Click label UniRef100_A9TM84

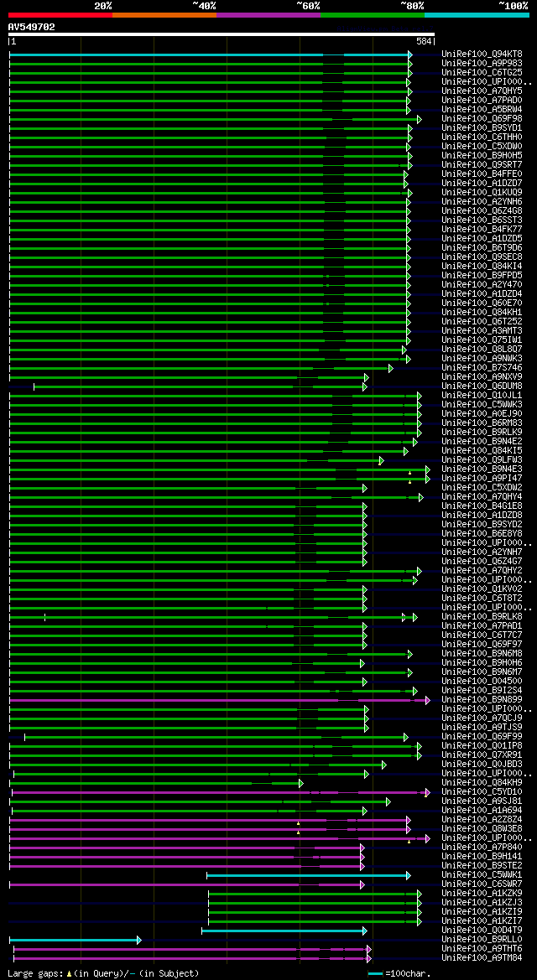click(x=482, y=957)
